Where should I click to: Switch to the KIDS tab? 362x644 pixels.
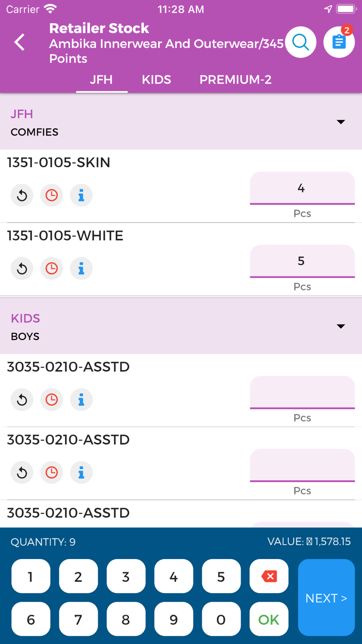tap(156, 80)
